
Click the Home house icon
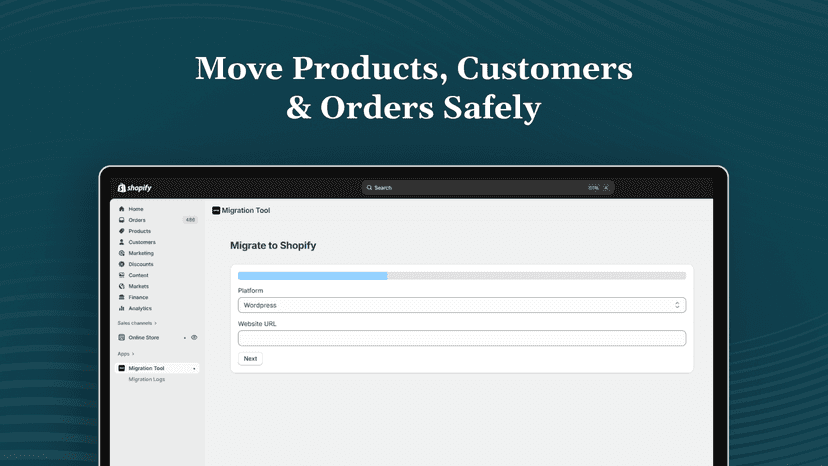tap(121, 209)
